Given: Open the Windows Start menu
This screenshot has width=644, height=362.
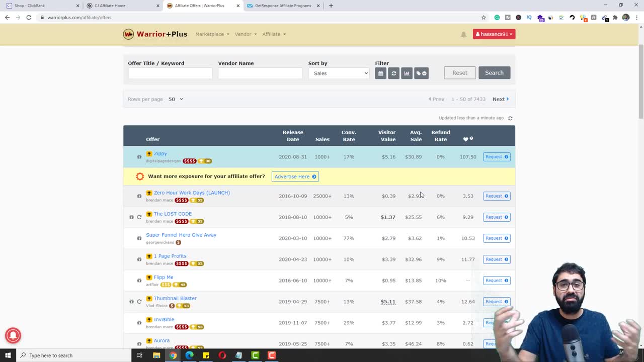Looking at the screenshot, I should click(8, 355).
